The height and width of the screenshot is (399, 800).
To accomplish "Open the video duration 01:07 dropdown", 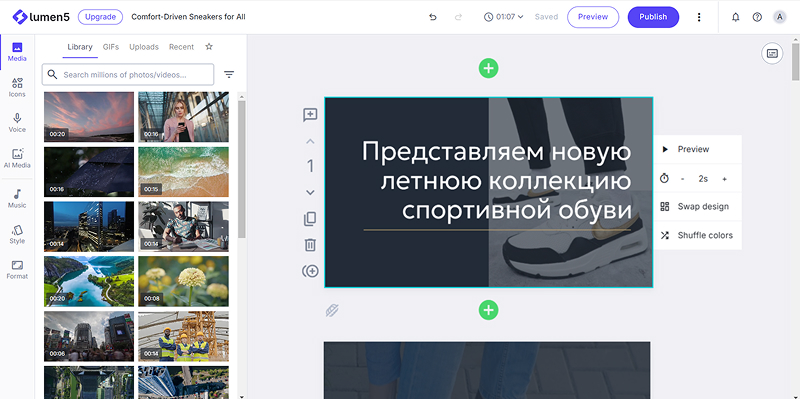I will (x=503, y=17).
